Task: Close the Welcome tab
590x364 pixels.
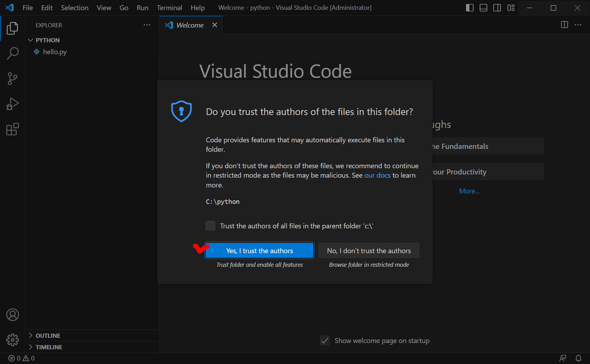Action: [x=215, y=25]
